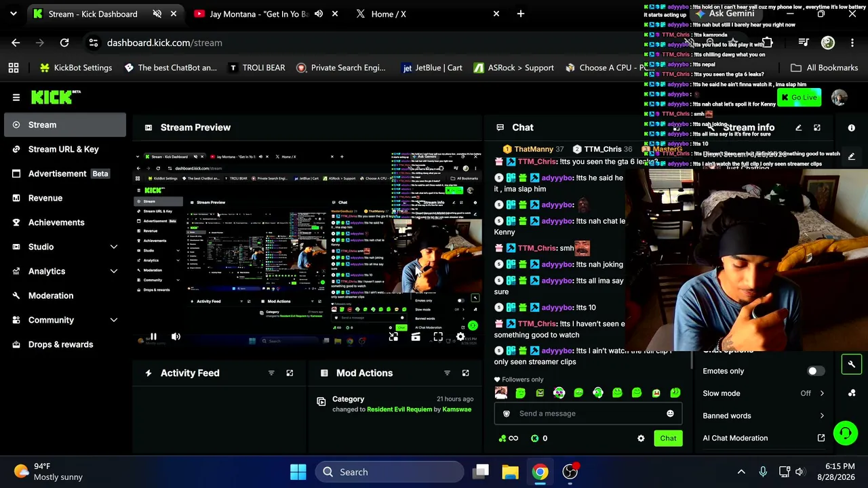
Task: Open the JetBlue Cart bookmark
Action: coord(432,68)
